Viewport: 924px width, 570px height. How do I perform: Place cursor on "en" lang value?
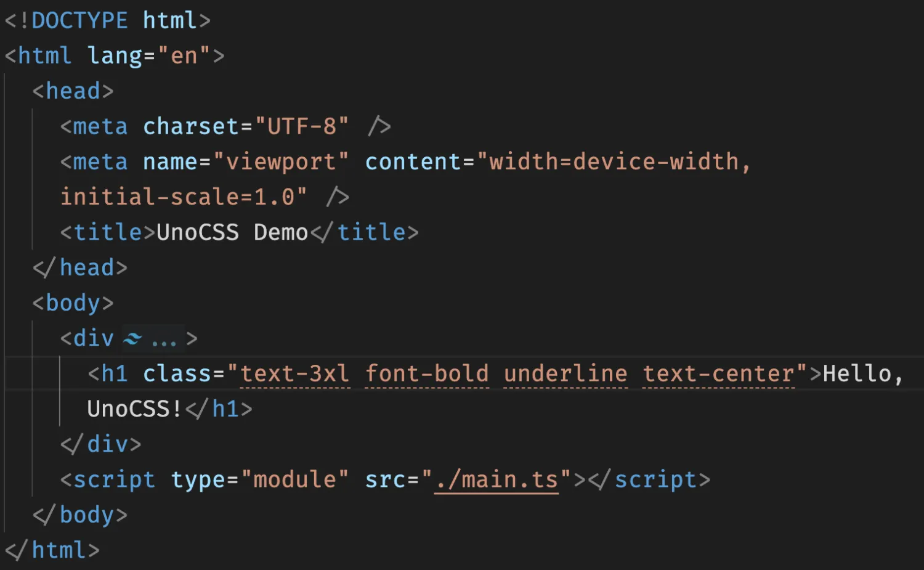pyautogui.click(x=184, y=56)
